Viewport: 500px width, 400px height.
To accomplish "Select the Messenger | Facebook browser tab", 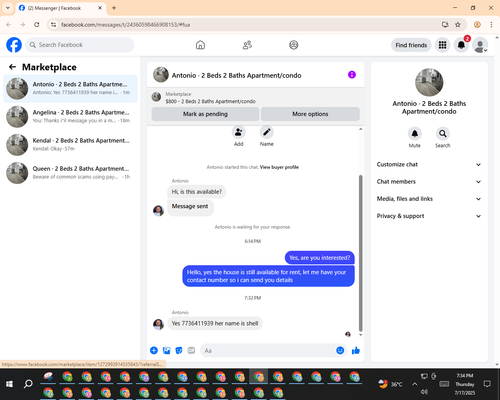I will coord(60,8).
